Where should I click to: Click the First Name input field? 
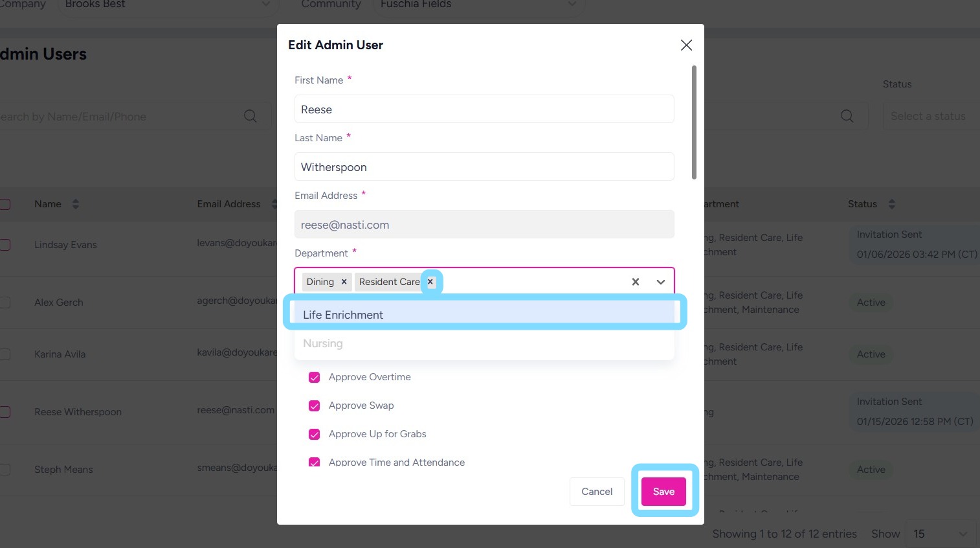[x=484, y=109]
